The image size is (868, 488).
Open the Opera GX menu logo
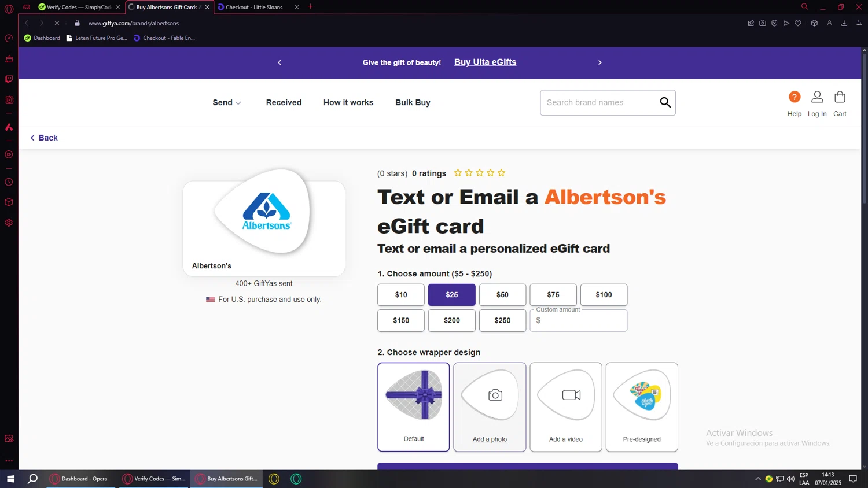click(9, 9)
